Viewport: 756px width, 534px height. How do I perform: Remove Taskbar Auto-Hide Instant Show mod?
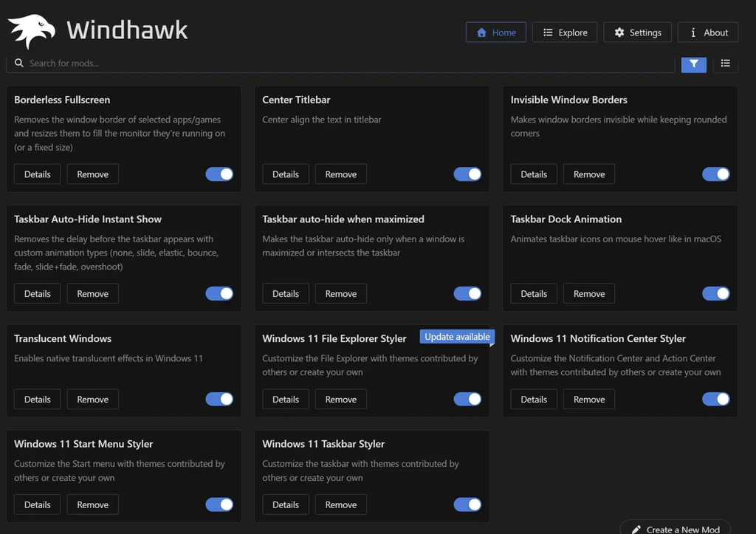(92, 293)
